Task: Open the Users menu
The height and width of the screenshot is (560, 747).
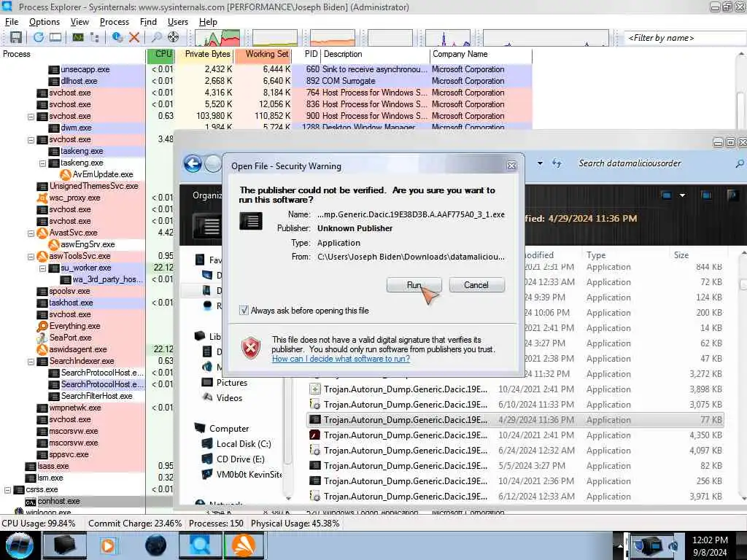Action: pos(178,22)
